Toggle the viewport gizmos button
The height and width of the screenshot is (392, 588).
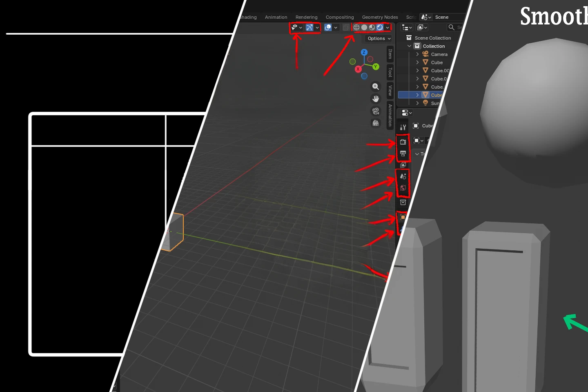pyautogui.click(x=310, y=27)
